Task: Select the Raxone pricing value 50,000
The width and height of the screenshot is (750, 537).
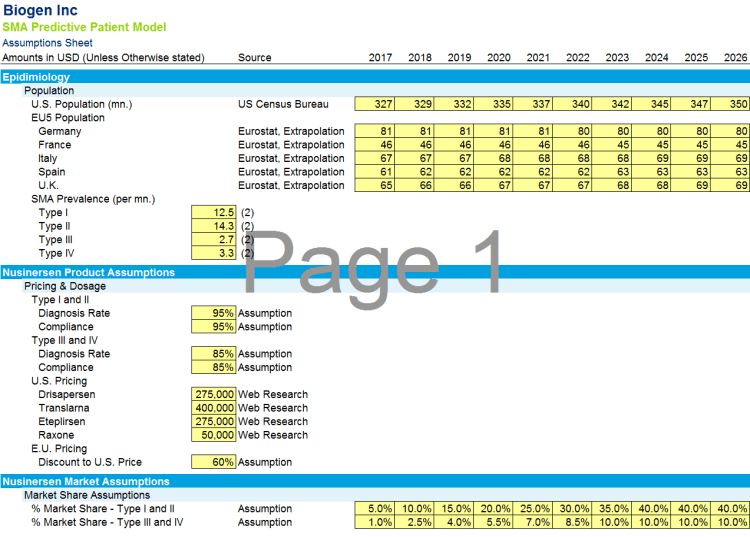Action: pyautogui.click(x=214, y=435)
